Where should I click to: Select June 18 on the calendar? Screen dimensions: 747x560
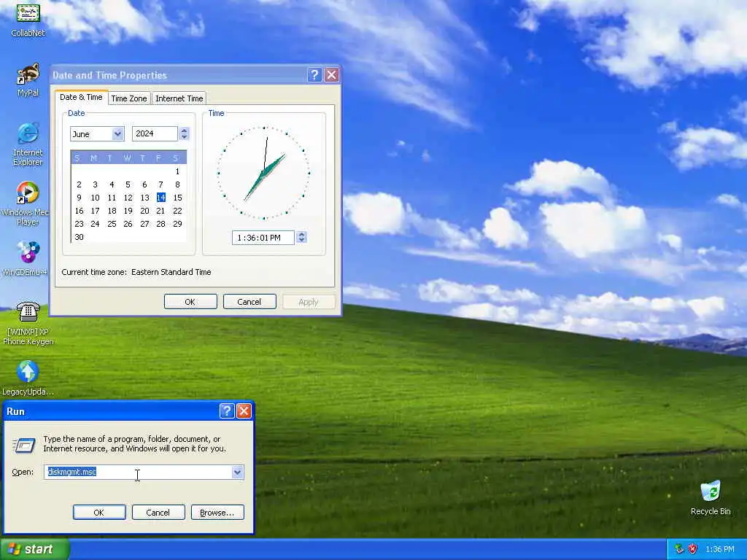point(112,211)
